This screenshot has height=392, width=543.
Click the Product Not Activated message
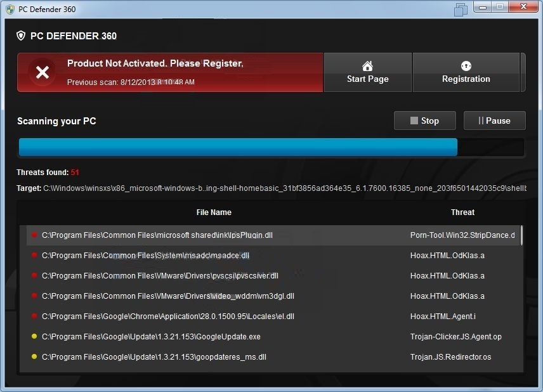coord(155,63)
